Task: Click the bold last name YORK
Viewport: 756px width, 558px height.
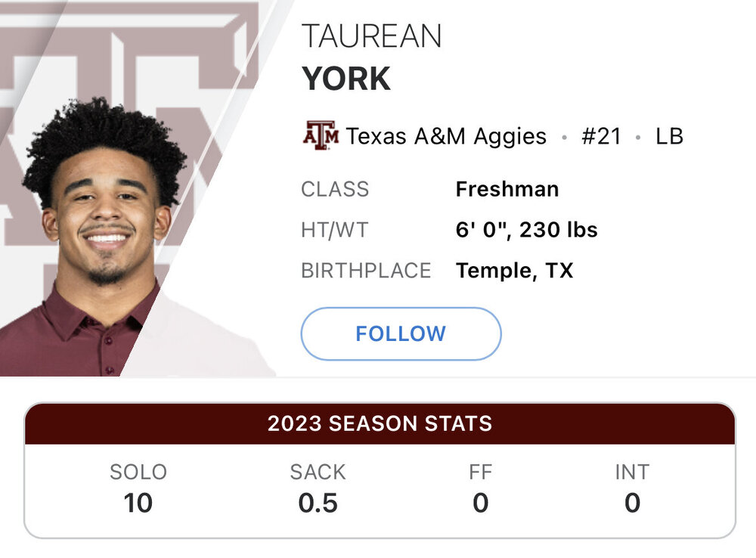Action: click(x=346, y=79)
